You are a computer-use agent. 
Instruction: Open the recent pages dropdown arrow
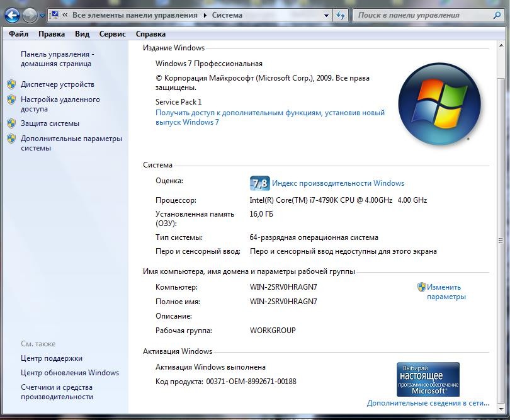pyautogui.click(x=42, y=15)
